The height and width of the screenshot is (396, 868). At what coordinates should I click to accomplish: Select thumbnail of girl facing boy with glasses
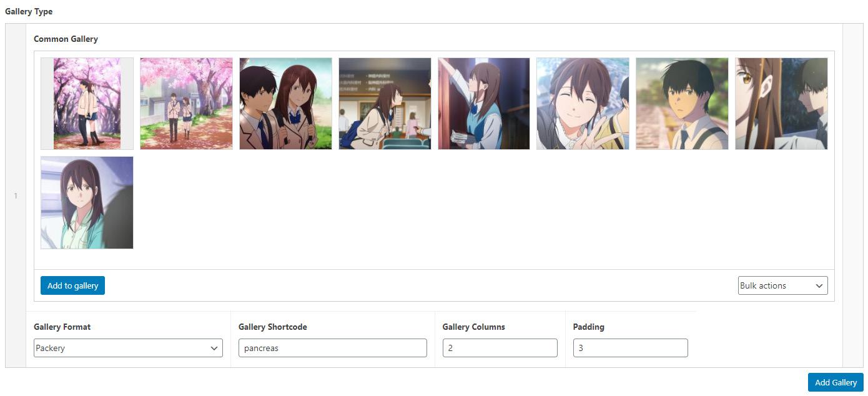[781, 104]
